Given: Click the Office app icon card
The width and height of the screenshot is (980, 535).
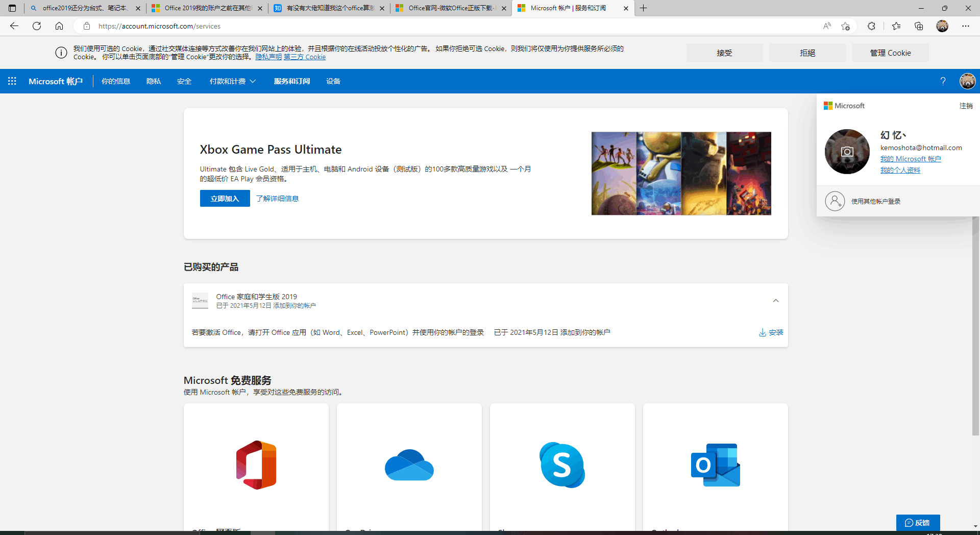Looking at the screenshot, I should [256, 465].
